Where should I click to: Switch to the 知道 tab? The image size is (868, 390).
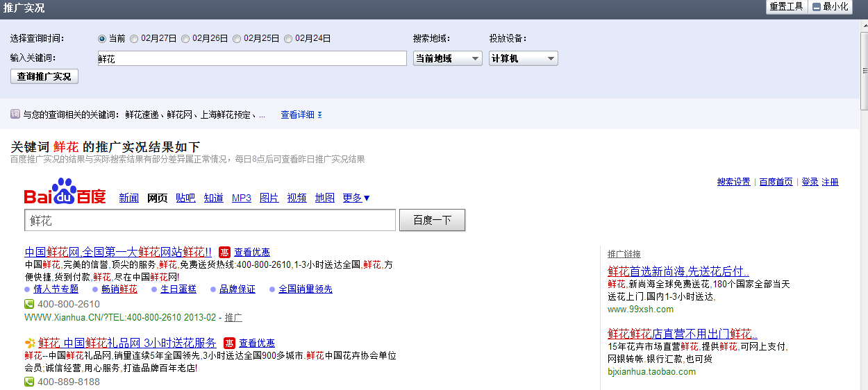coord(214,198)
